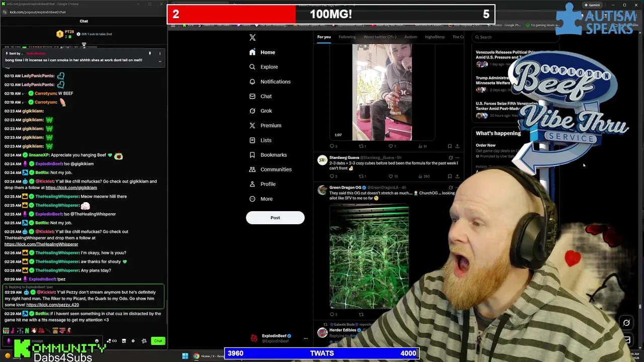Open Green Dragon OG profile avatar

click(x=322, y=190)
